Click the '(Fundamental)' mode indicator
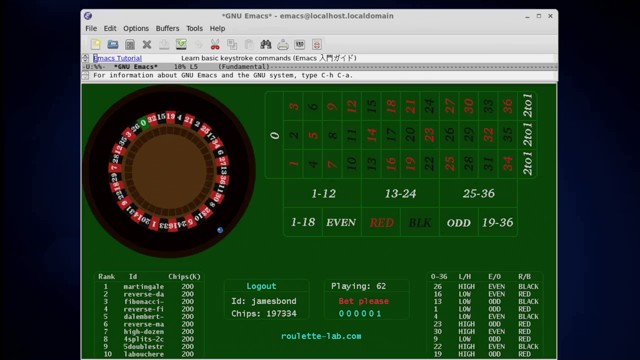The height and width of the screenshot is (360, 640). click(x=244, y=67)
